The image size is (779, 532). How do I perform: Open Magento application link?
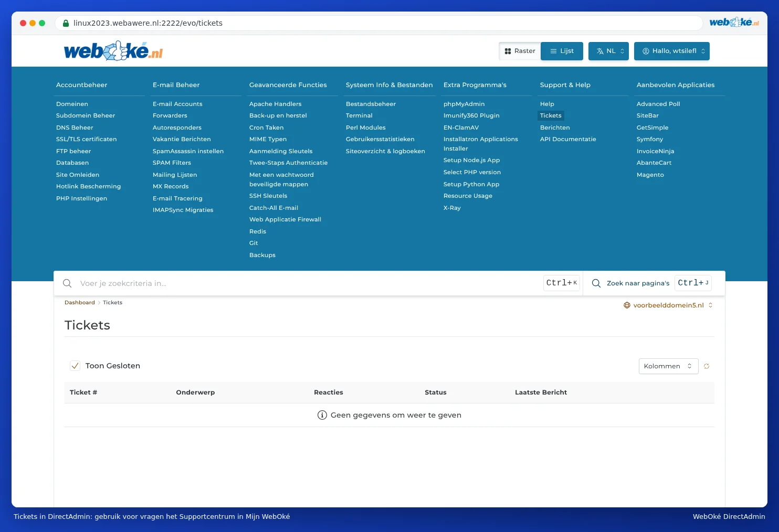650,175
